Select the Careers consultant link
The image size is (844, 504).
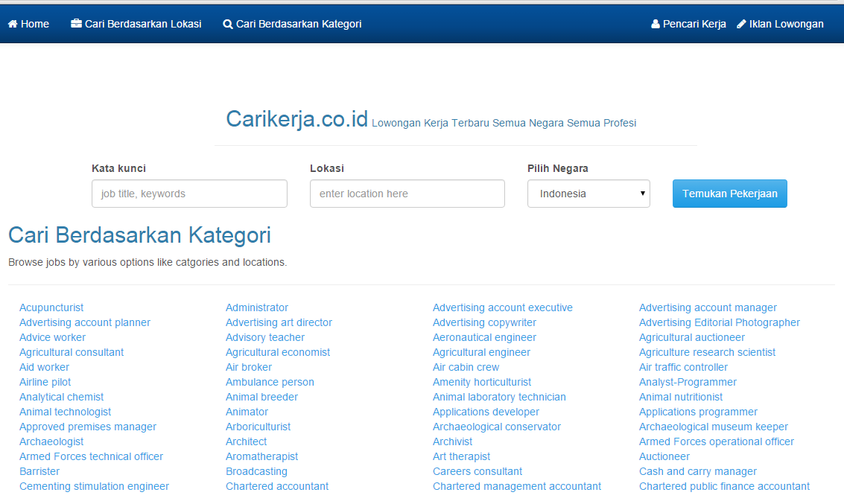(x=477, y=471)
